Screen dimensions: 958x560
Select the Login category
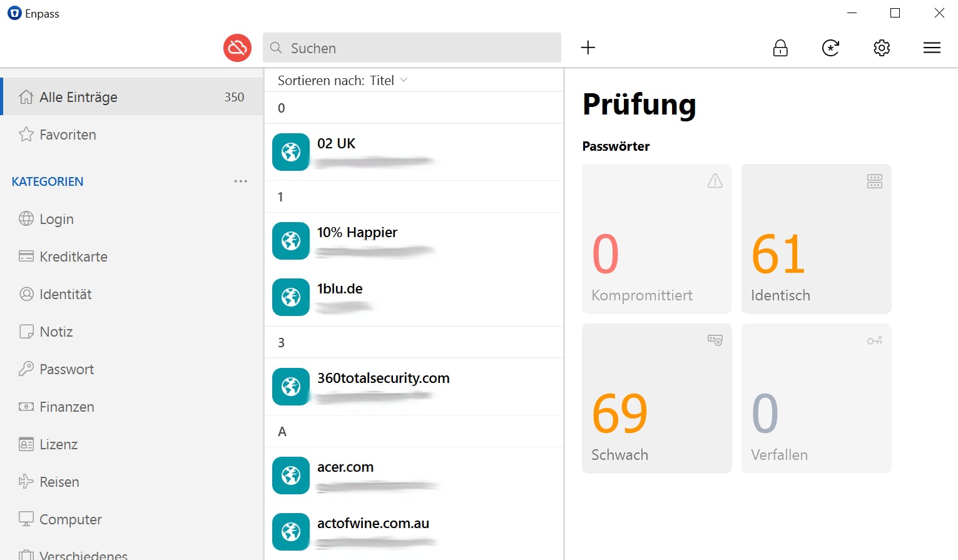coord(131,219)
